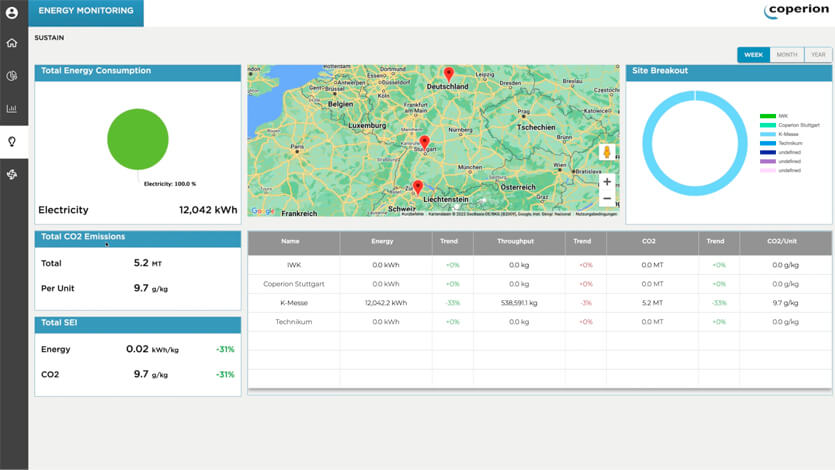The image size is (835, 470).
Task: Zoom out on the map
Action: click(x=606, y=199)
